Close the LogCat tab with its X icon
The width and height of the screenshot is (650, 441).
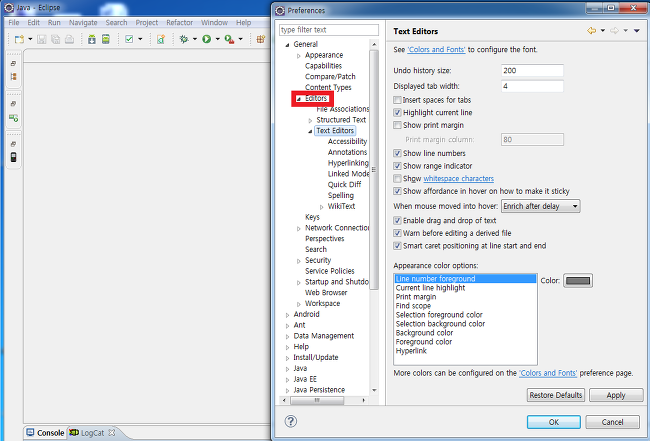click(x=112, y=432)
